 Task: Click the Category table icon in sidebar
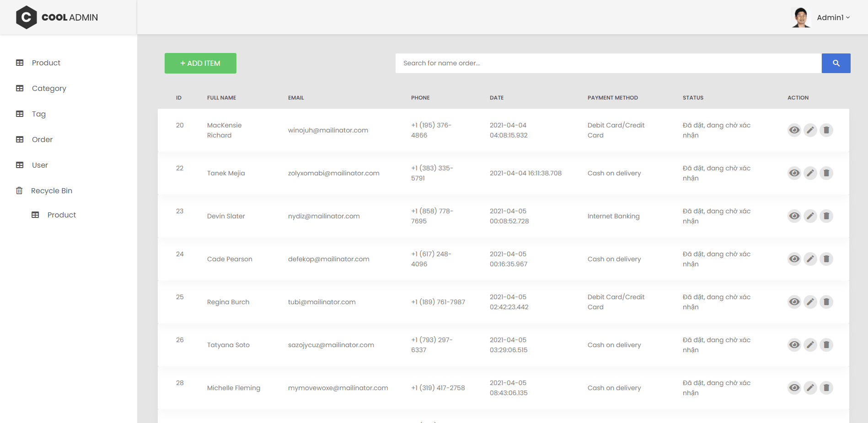tap(20, 88)
